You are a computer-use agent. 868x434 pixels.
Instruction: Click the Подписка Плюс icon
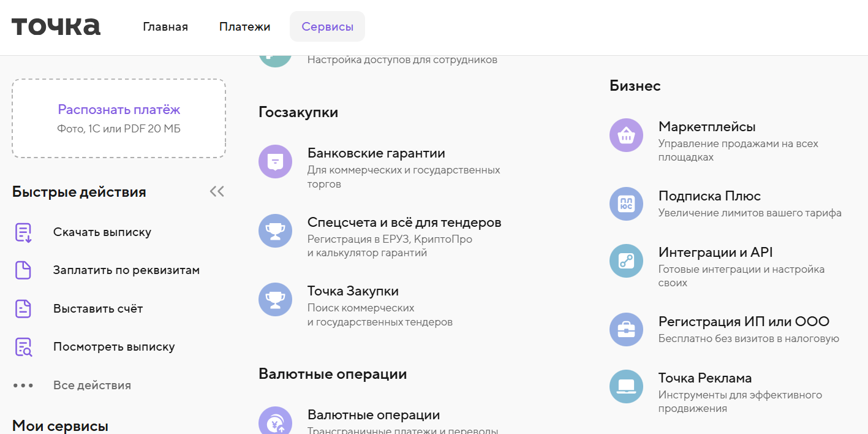(626, 204)
